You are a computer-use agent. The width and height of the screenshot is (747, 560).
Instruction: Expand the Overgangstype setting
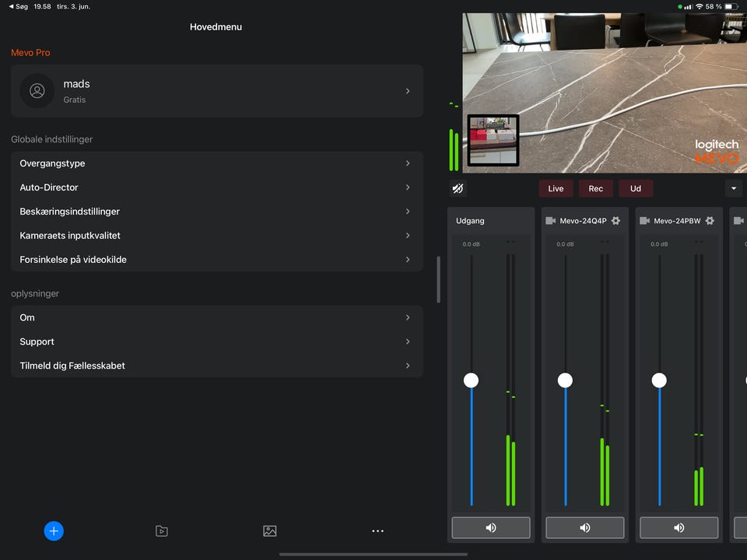coord(216,163)
